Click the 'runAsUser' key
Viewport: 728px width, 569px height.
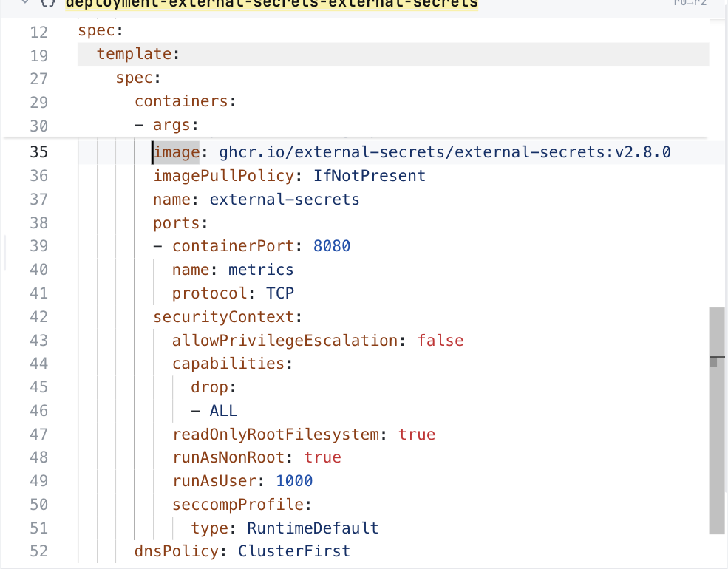click(x=214, y=481)
